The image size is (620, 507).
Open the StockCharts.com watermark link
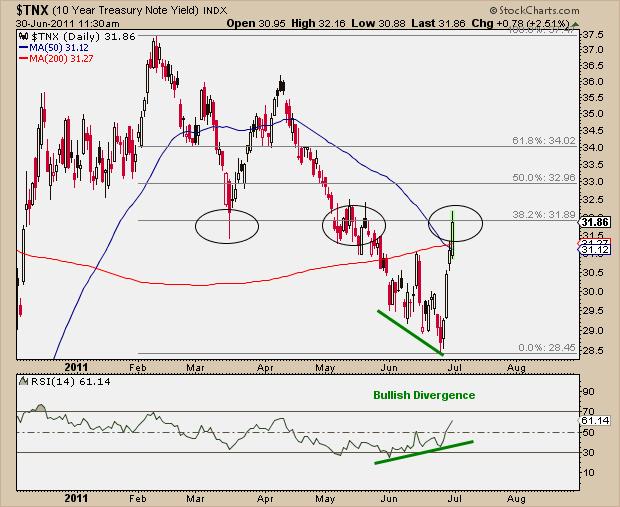point(534,10)
